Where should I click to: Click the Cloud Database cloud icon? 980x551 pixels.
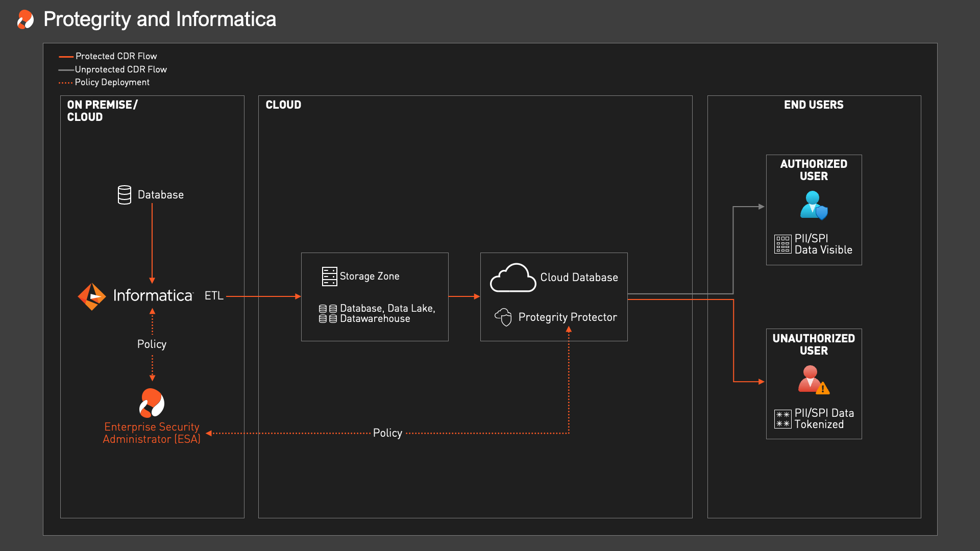pos(513,278)
